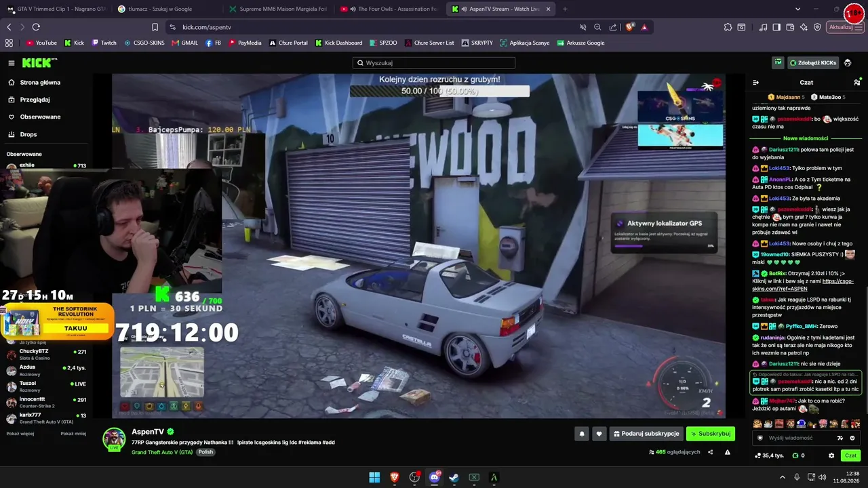Screen dimensions: 868x488
Task: Open the browser apps grid button
Action: pyautogui.click(x=9, y=43)
